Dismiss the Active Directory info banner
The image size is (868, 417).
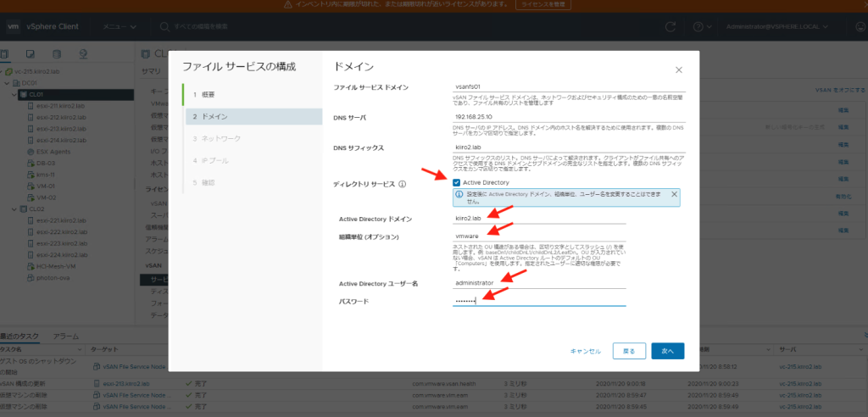(x=674, y=194)
